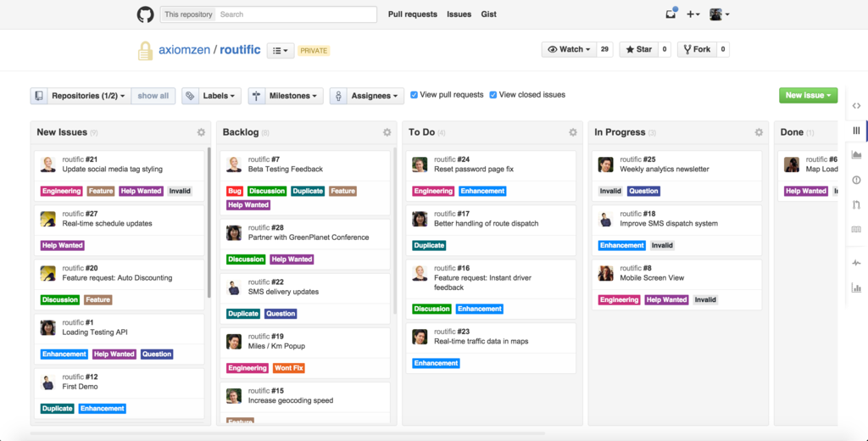The image size is (868, 441).
Task: Open the Wiki book icon in sidebar
Action: point(856,229)
